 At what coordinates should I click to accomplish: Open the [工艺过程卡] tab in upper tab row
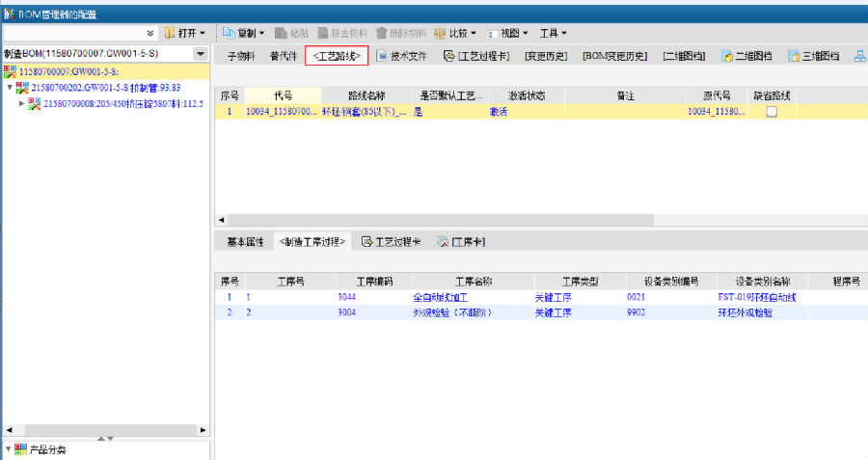coord(476,56)
